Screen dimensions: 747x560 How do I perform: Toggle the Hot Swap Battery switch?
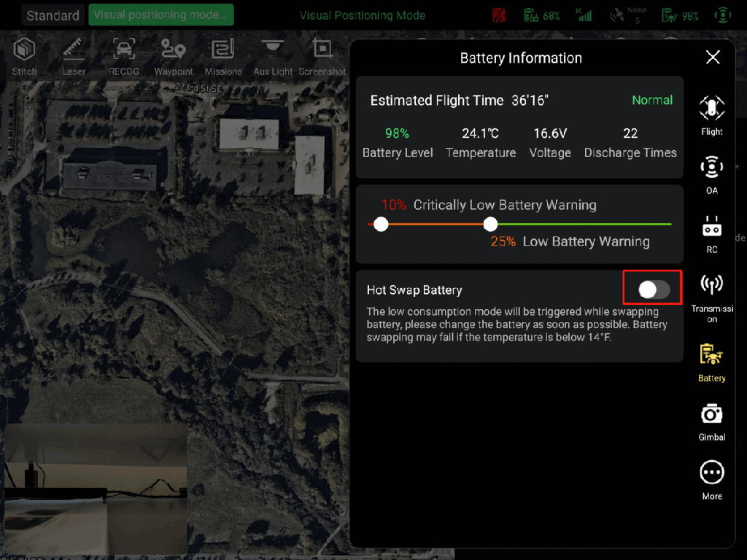(x=654, y=289)
